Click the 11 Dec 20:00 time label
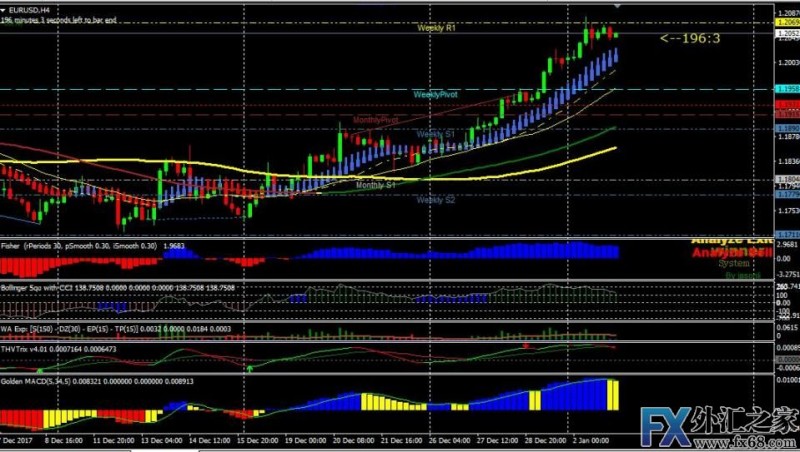 tap(113, 441)
